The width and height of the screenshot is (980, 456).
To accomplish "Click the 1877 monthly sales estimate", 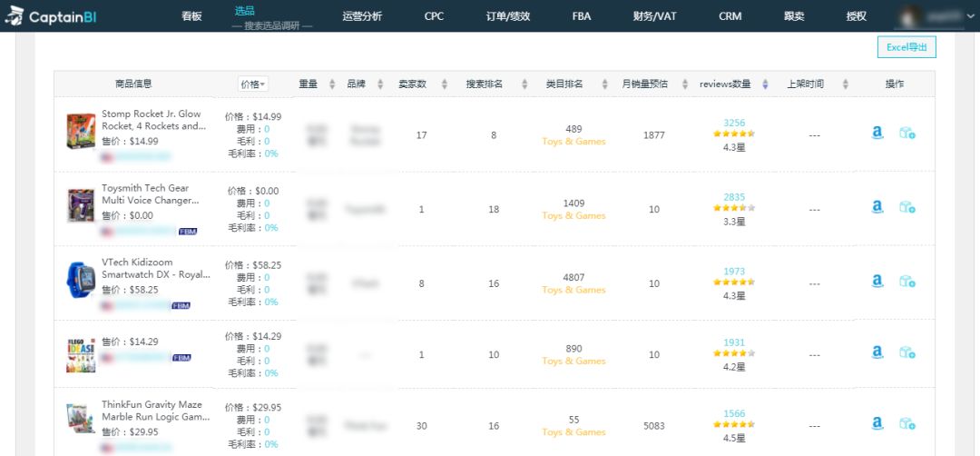I will tap(653, 135).
